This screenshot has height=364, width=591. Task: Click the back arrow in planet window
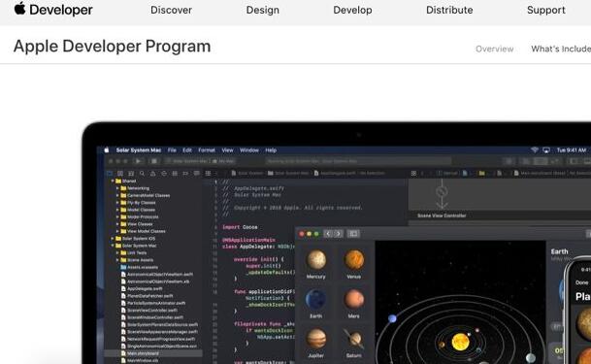pos(328,234)
